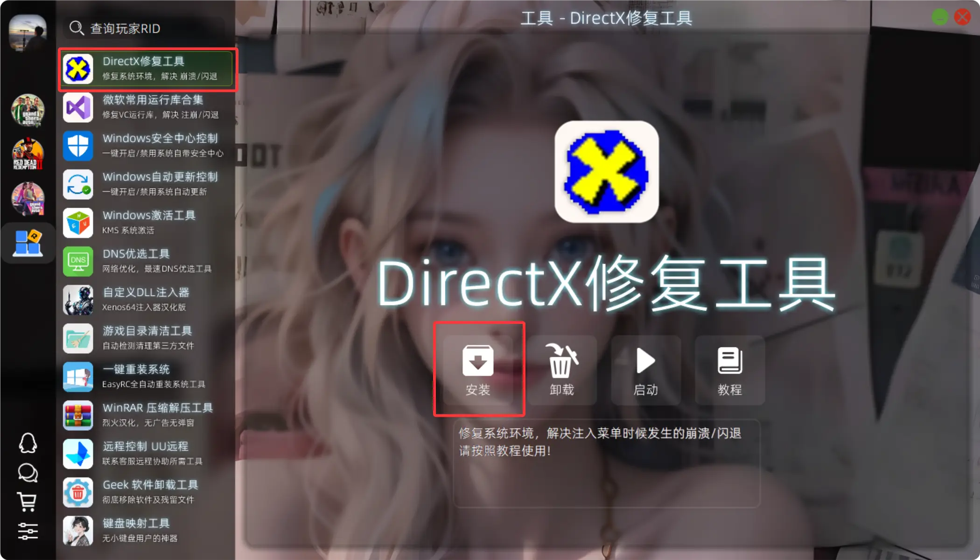This screenshot has width=980, height=560.
Task: Click the 安装 install button
Action: pos(478,370)
